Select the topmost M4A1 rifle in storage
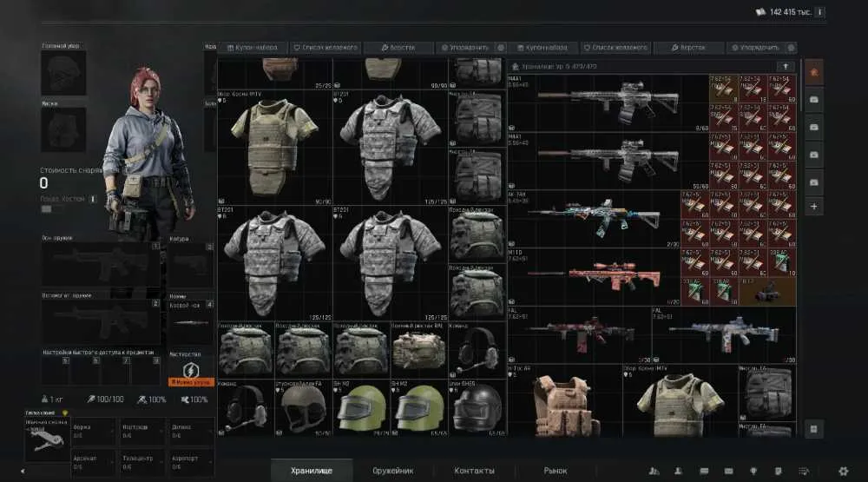Screen dimensions: 868x482 pyautogui.click(x=608, y=103)
